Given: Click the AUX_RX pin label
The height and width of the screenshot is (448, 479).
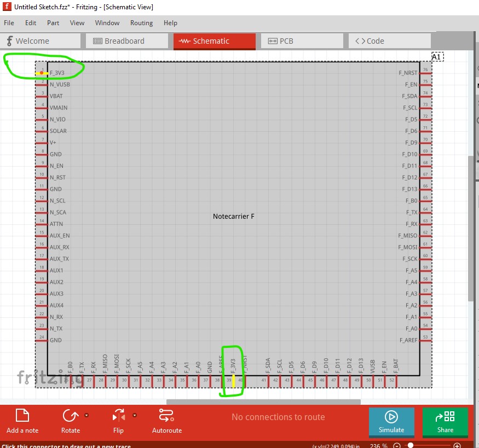Looking at the screenshot, I should click(60, 247).
